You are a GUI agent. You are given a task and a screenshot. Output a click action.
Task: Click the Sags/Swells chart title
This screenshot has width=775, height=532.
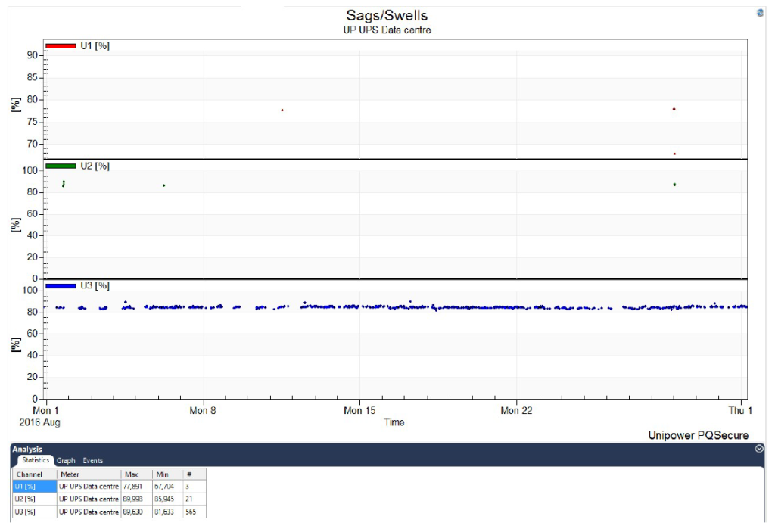tap(387, 15)
